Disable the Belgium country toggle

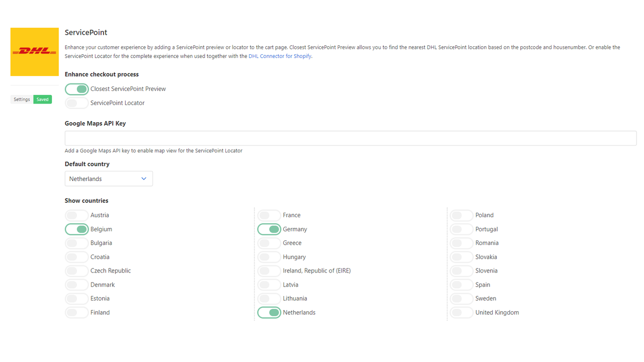(x=76, y=229)
